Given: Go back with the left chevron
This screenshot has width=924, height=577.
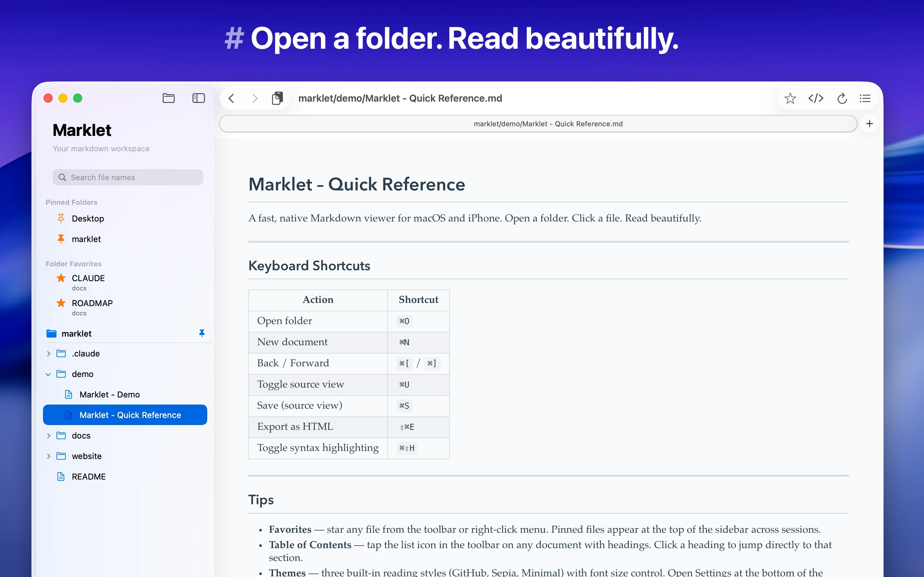Looking at the screenshot, I should point(231,98).
